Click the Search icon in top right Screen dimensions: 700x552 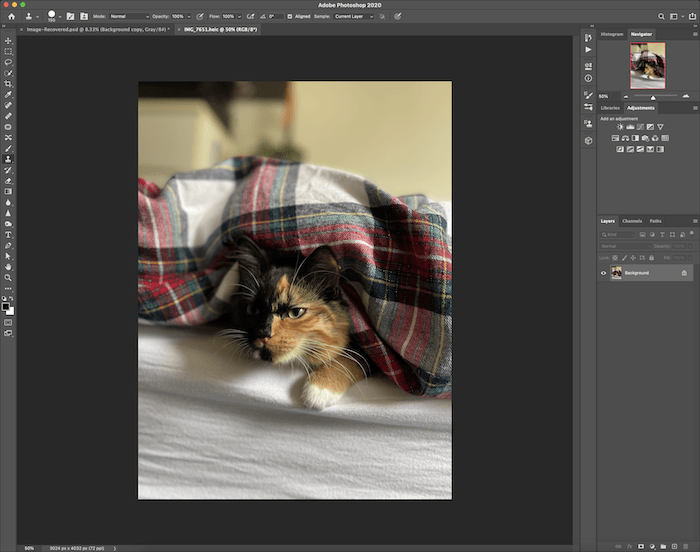click(x=661, y=17)
